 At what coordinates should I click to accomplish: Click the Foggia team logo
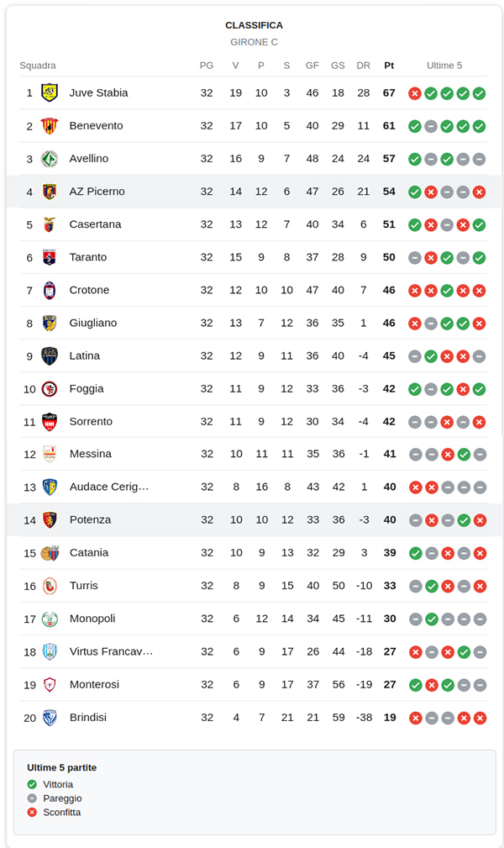pos(50,388)
